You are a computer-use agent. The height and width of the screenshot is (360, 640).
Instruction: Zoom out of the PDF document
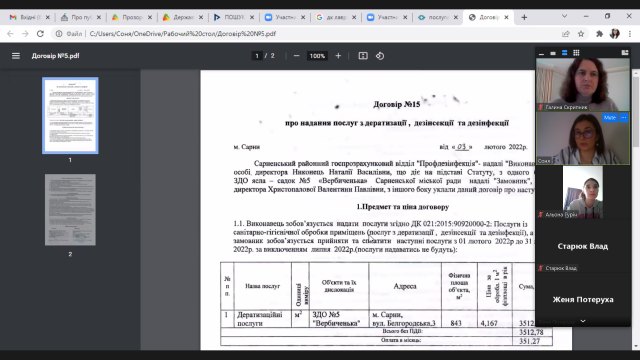tap(297, 56)
